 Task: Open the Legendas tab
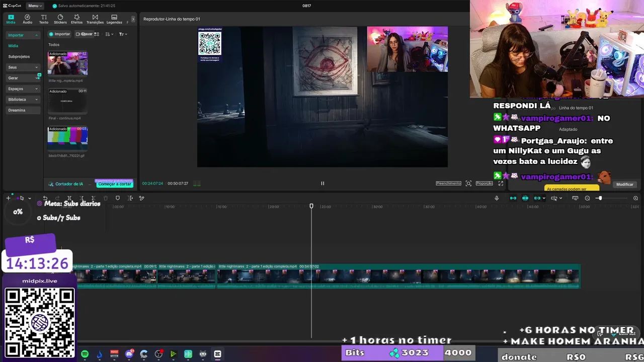pyautogui.click(x=114, y=19)
